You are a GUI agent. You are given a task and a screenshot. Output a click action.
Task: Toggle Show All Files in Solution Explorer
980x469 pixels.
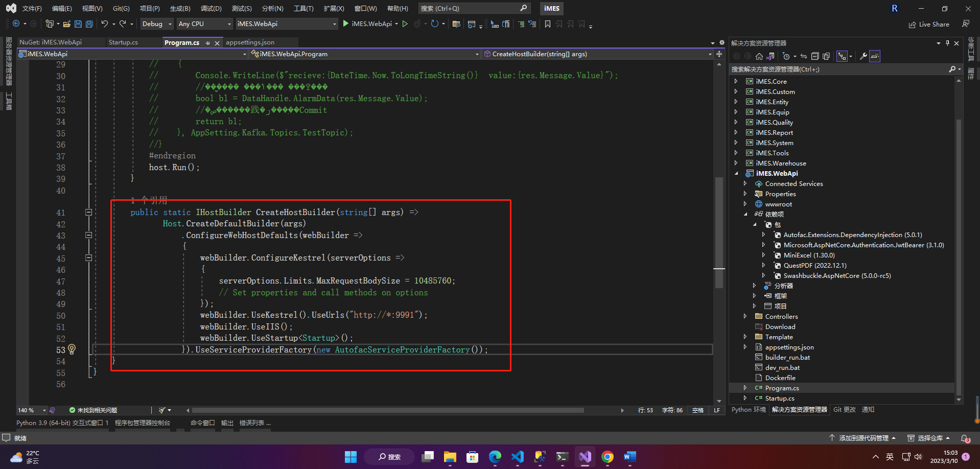[x=826, y=56]
